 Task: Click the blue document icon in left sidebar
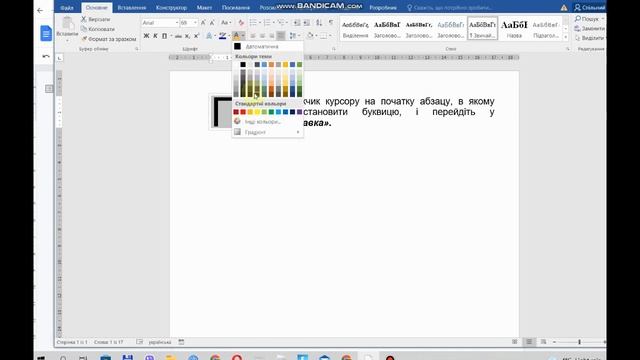46,33
